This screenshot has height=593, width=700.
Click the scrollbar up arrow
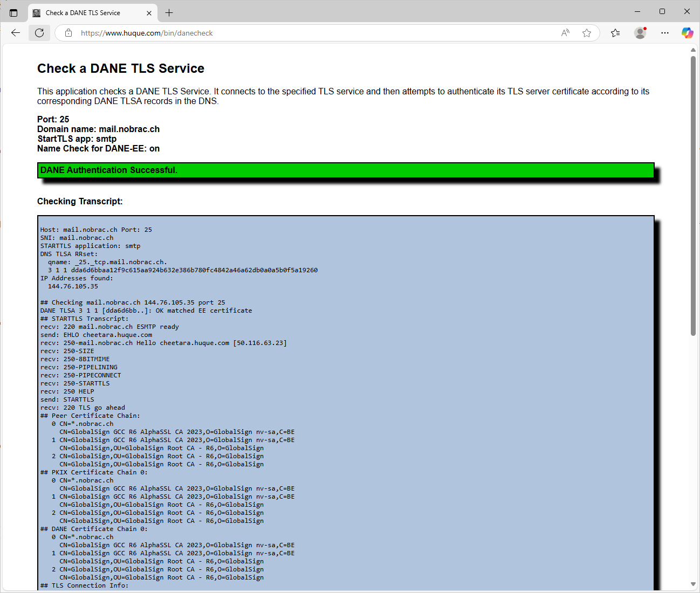[x=693, y=50]
